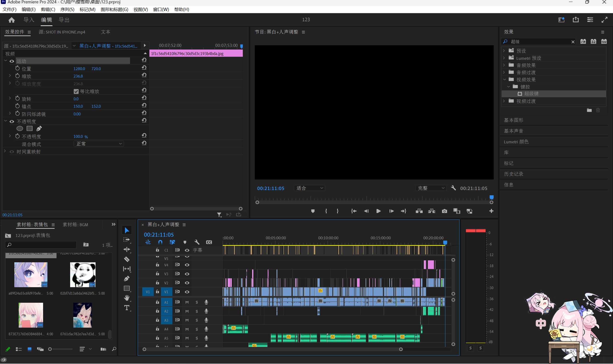Collapse the 视频效果 folder
Image resolution: width=613 pixels, height=364 pixels.
(505, 79)
